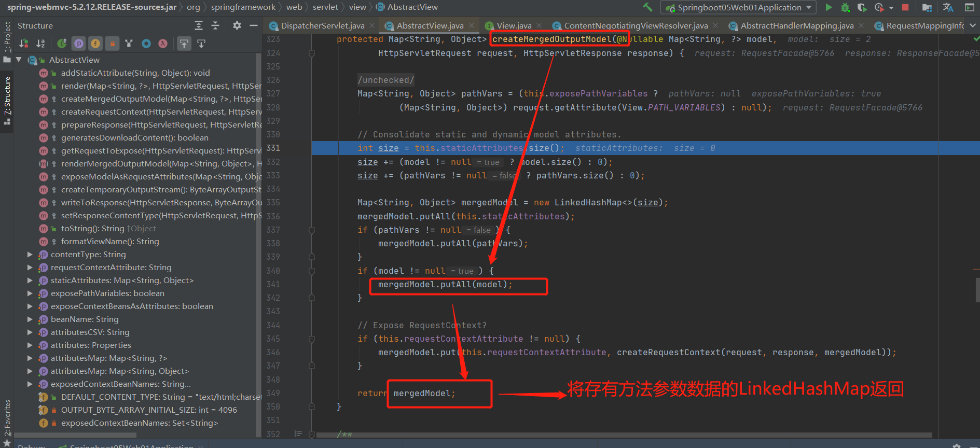Open Run Anything window icon
Image resolution: width=980 pixels, height=448 pixels.
point(969,7)
